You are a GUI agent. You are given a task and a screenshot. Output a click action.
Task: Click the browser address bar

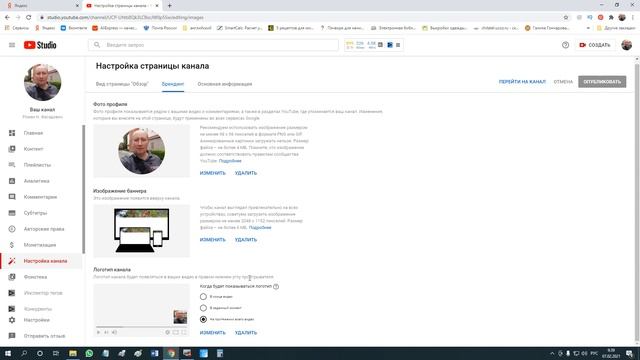point(300,18)
